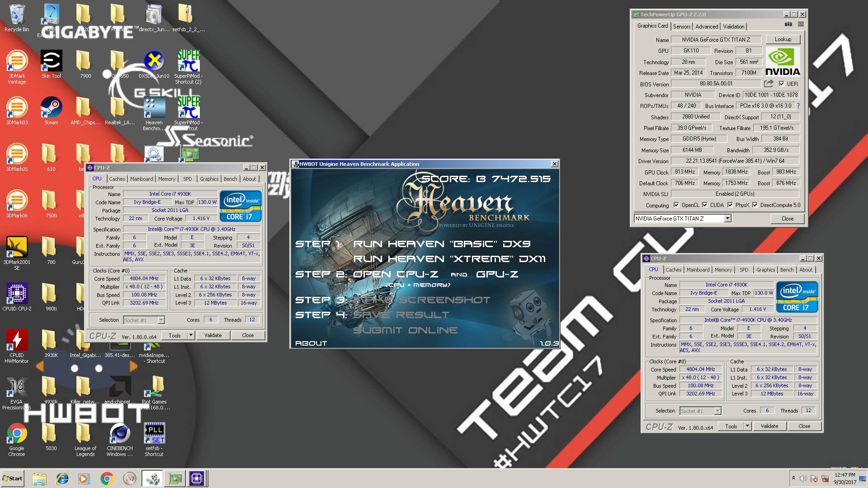Screen dimensions: 868x488
Task: Launch 3DMark Vantage shortcut
Action: pos(17,67)
